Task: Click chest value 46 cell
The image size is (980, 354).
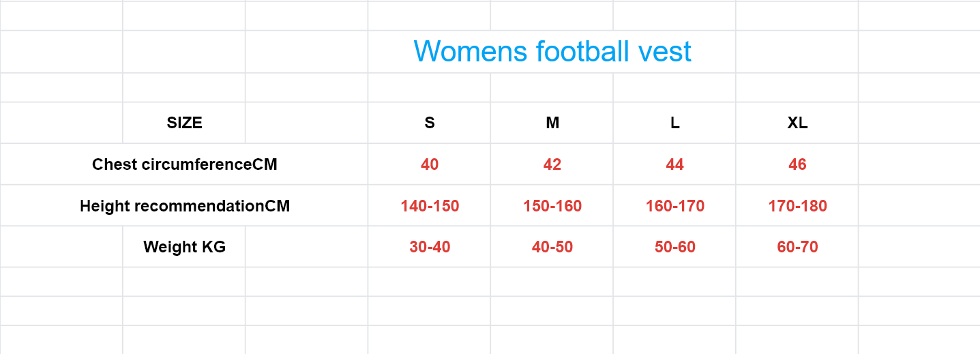Action: tap(797, 164)
